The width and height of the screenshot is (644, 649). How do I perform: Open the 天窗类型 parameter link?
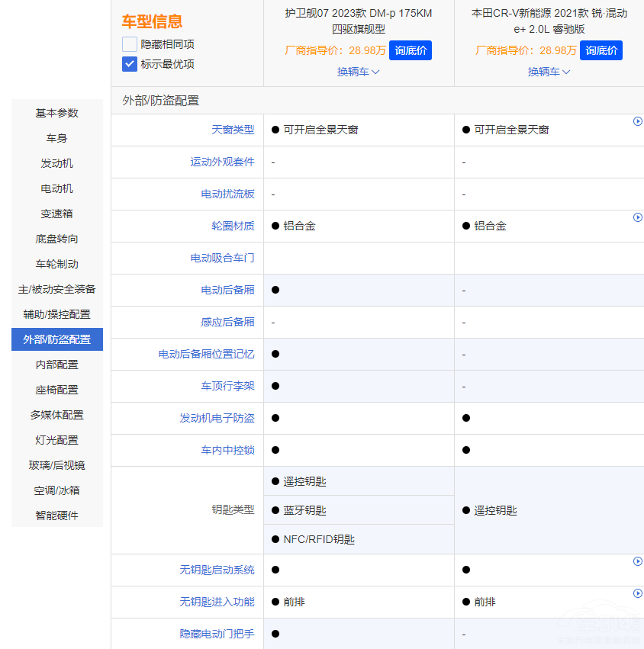click(233, 130)
